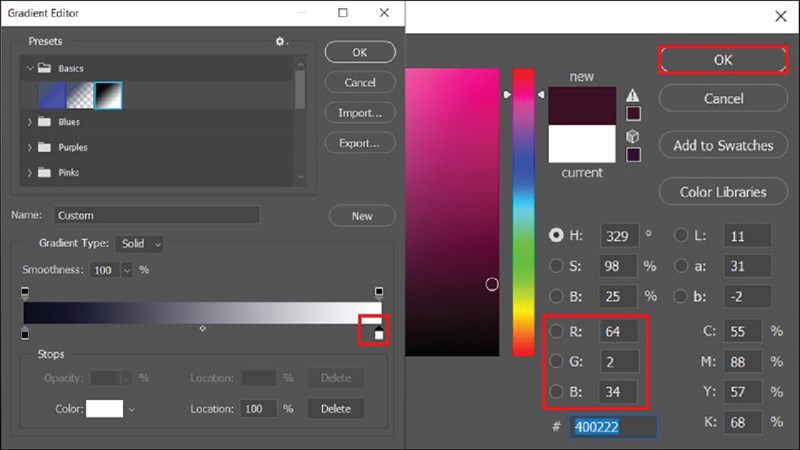The height and width of the screenshot is (450, 800).
Task: Select the RGB blue B radio button
Action: (556, 392)
